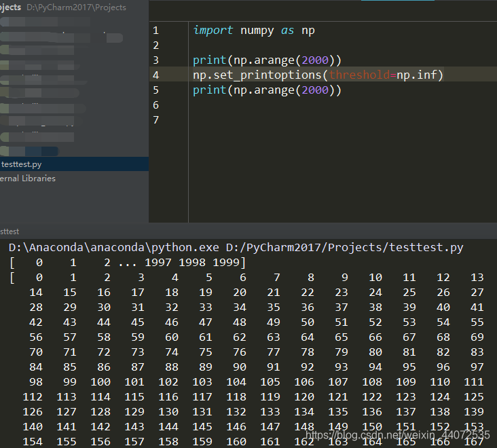497x448 pixels.
Task: Click 'numpy' on line 1
Action: [257, 31]
